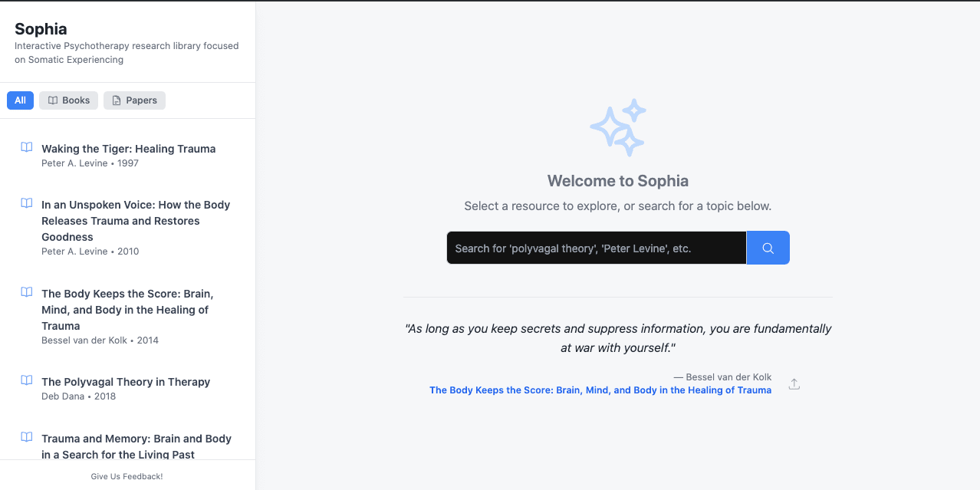Click the book icon next to In an Unspoken Voice
The width and height of the screenshot is (980, 490).
[x=26, y=203]
